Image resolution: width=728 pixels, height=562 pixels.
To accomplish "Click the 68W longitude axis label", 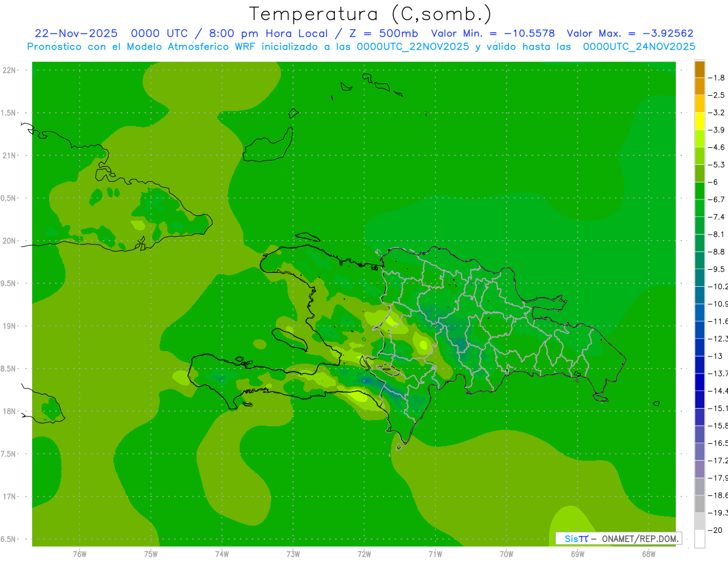I will click(648, 554).
